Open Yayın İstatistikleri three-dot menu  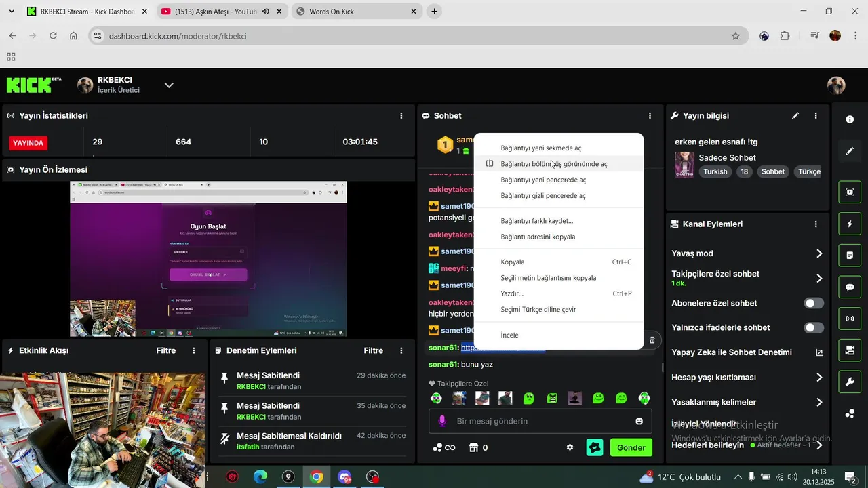coord(401,116)
